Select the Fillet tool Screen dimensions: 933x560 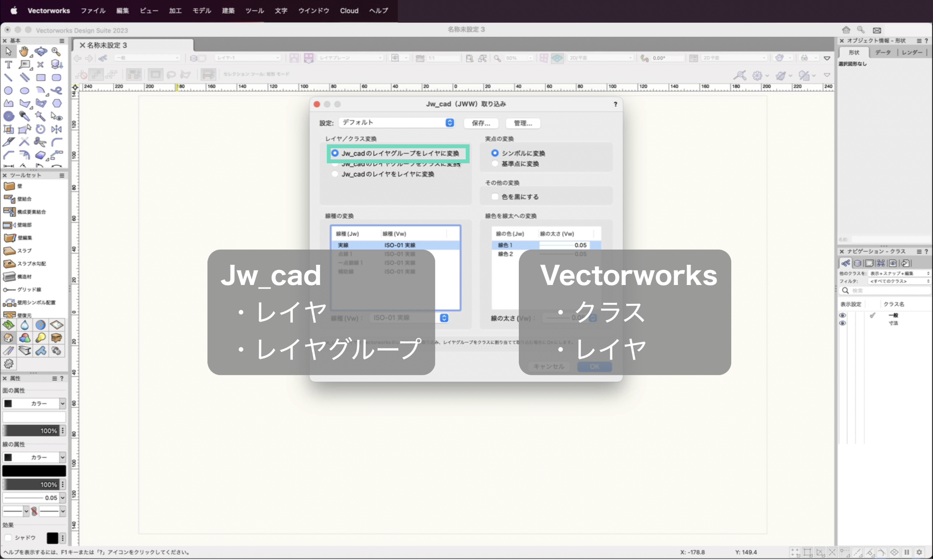(x=56, y=142)
